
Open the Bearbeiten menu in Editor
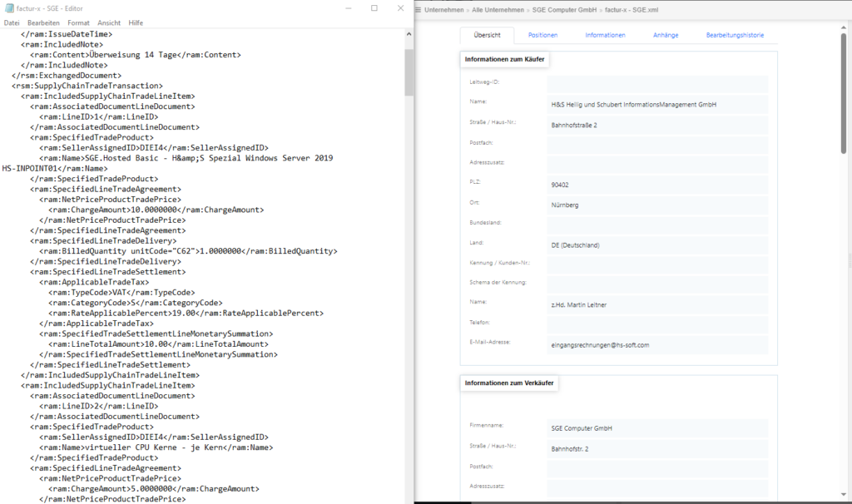click(x=43, y=22)
